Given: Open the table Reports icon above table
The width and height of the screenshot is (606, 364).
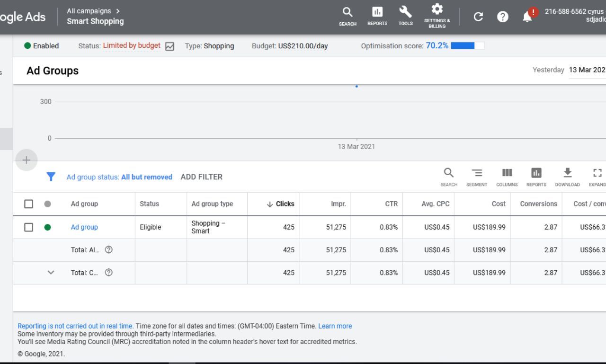Looking at the screenshot, I should coord(536,177).
